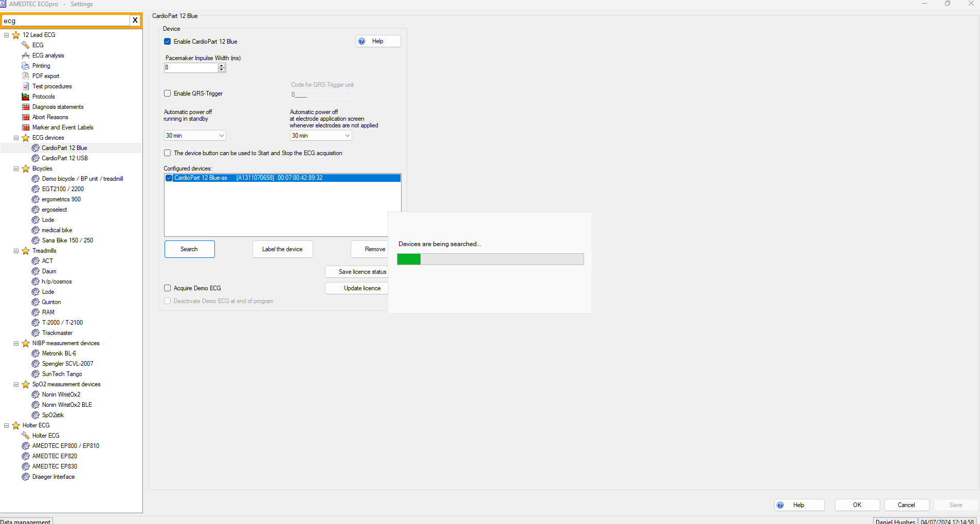Click the Marker and Event Labels icon
The height and width of the screenshot is (524, 980).
pyautogui.click(x=26, y=127)
